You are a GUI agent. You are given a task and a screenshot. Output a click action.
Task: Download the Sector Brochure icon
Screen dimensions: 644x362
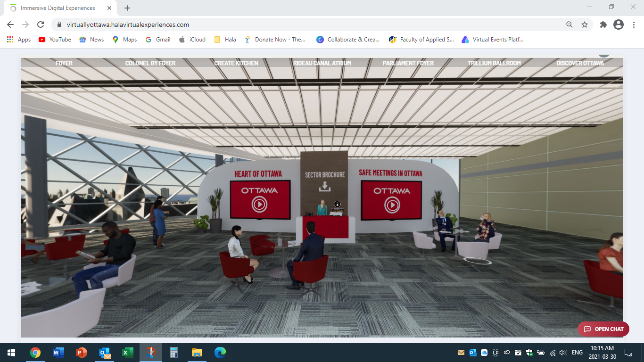324,186
